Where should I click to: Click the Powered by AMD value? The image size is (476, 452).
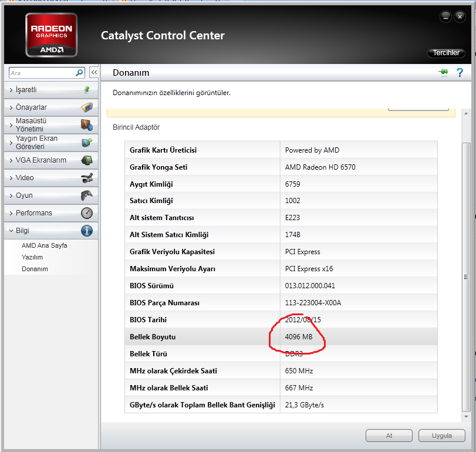pyautogui.click(x=312, y=150)
